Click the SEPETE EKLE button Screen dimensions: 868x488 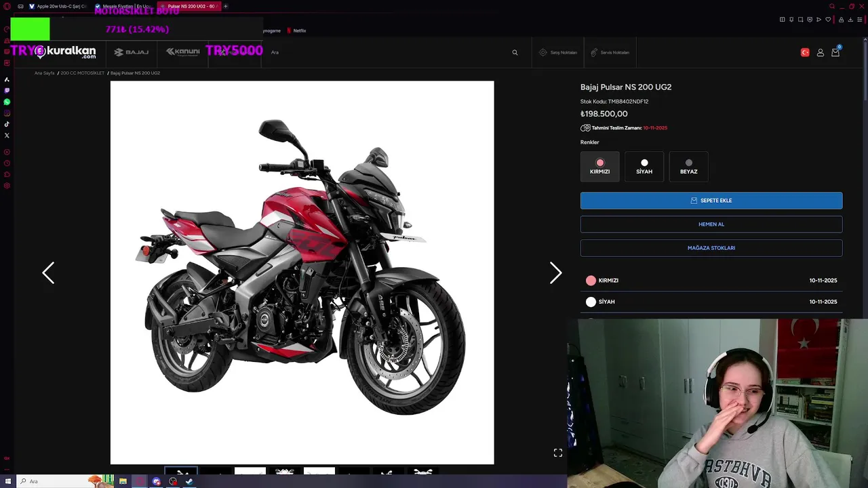pos(711,201)
